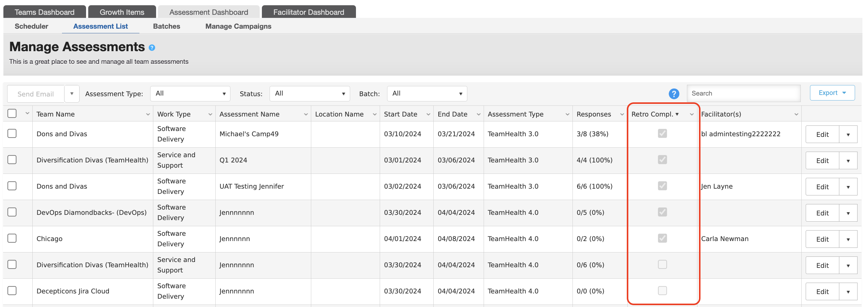The width and height of the screenshot is (868, 307).
Task: Open the Batches sub-tab
Action: click(167, 26)
